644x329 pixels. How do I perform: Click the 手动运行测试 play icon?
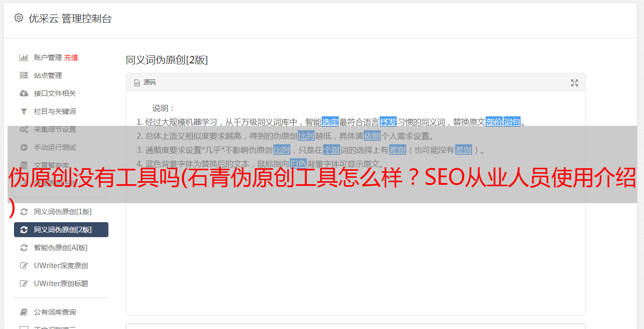click(23, 147)
